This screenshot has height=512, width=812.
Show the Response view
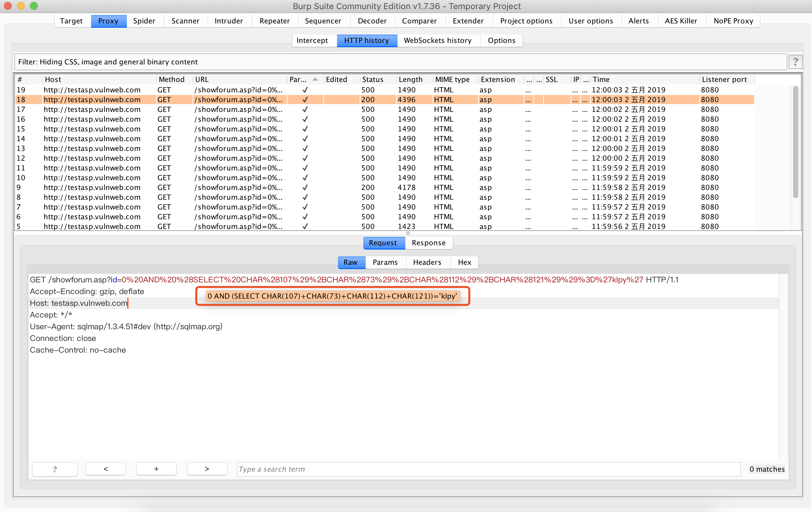click(428, 243)
